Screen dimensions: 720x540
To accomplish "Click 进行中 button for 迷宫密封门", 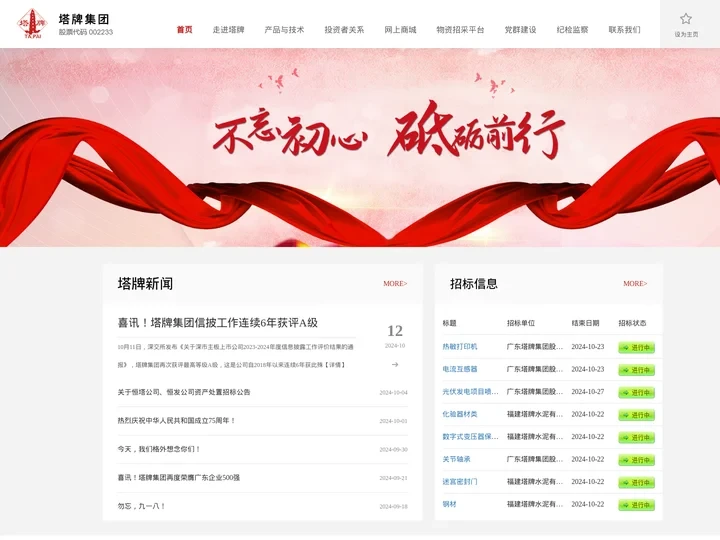I will click(636, 483).
